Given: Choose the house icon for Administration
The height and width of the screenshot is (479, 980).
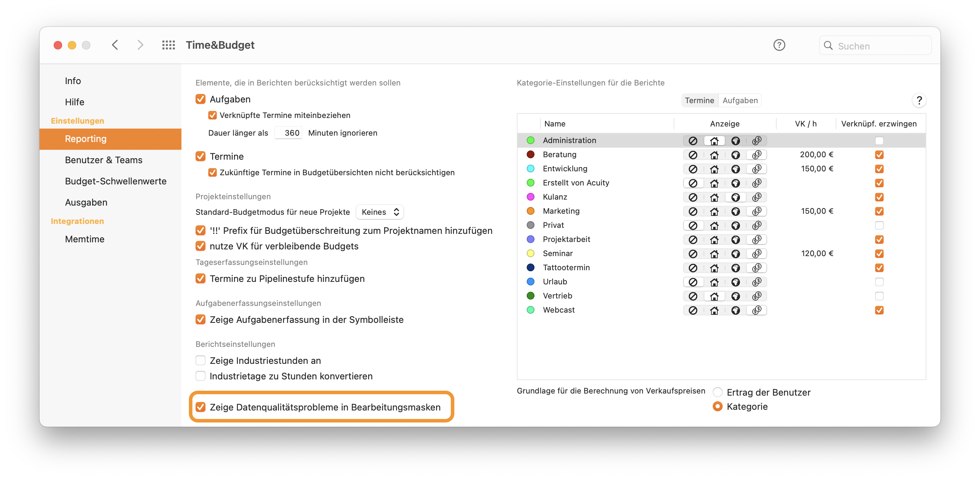Looking at the screenshot, I should (x=714, y=141).
